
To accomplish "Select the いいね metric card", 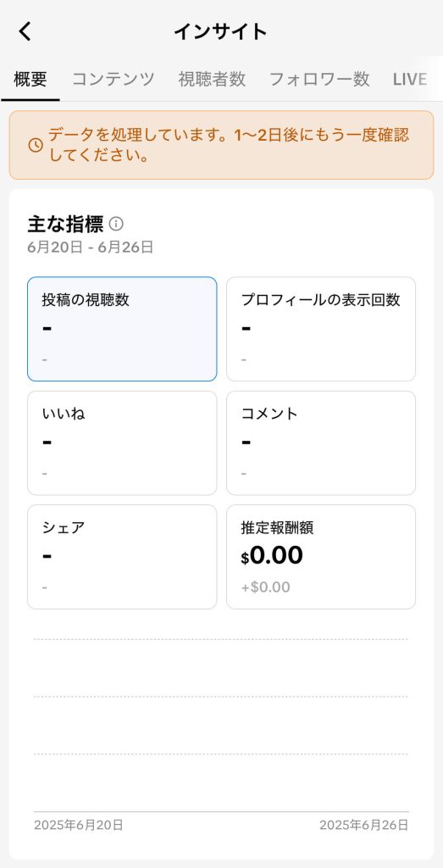I will (x=122, y=442).
